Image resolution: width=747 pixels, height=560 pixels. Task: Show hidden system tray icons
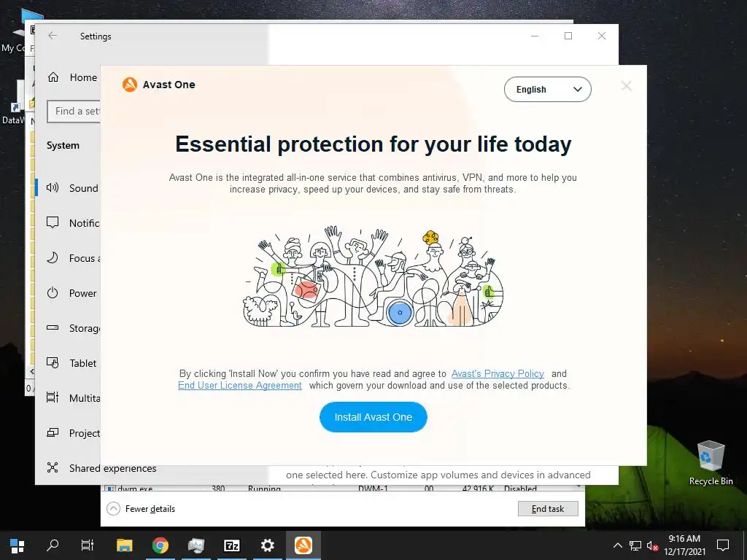coord(617,545)
